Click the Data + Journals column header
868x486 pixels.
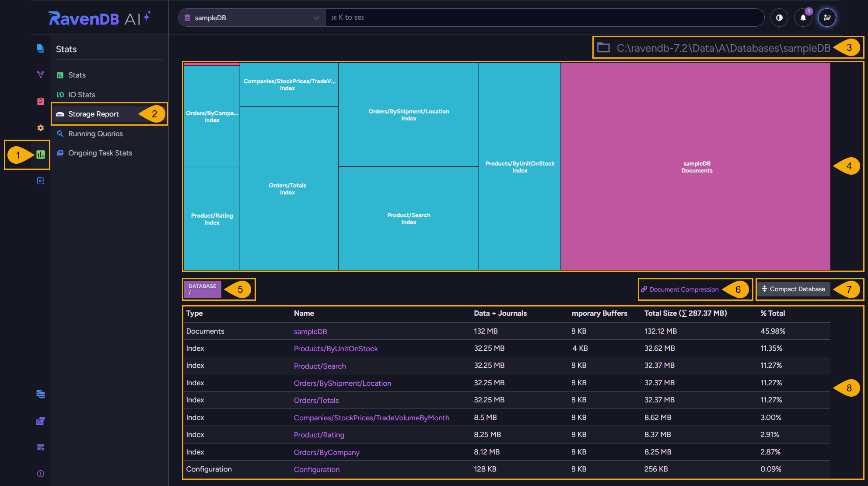[500, 313]
